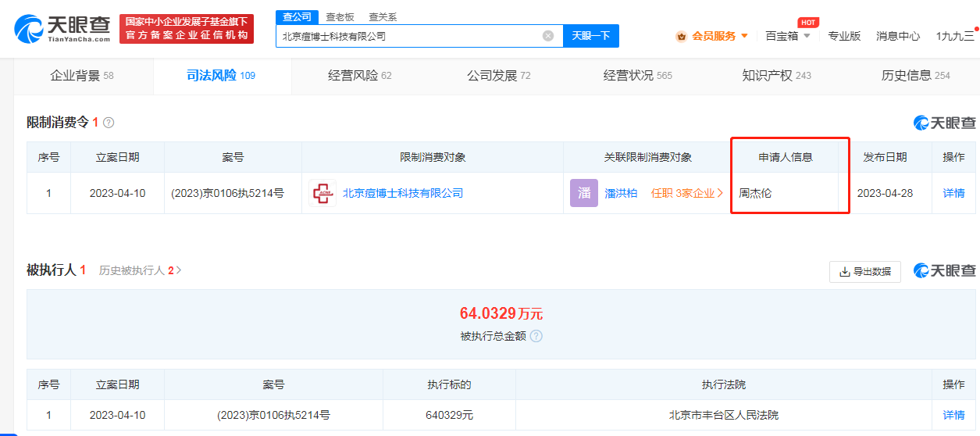The image size is (980, 436).
Task: Search using 天眼一下 button
Action: 591,36
